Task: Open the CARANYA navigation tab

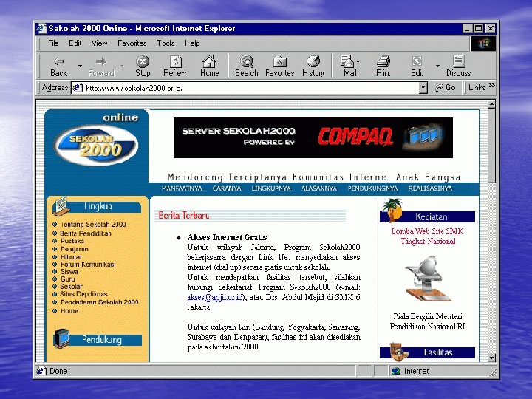Action: (x=227, y=188)
